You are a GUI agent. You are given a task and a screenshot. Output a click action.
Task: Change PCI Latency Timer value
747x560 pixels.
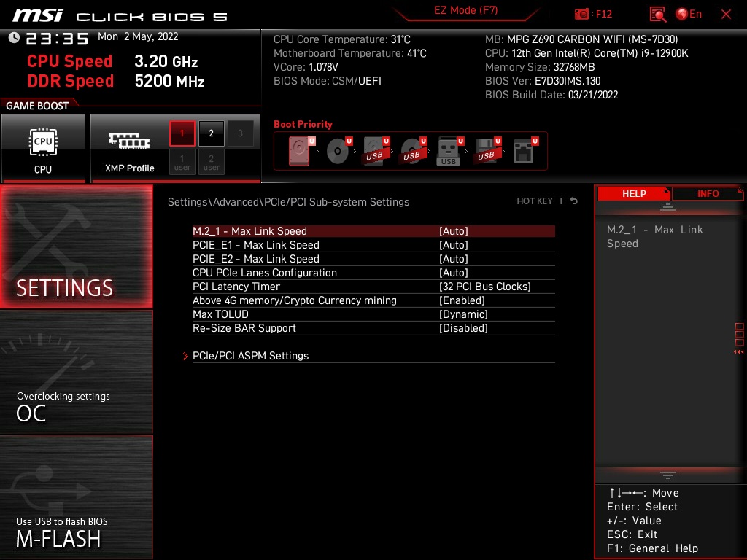pos(485,286)
